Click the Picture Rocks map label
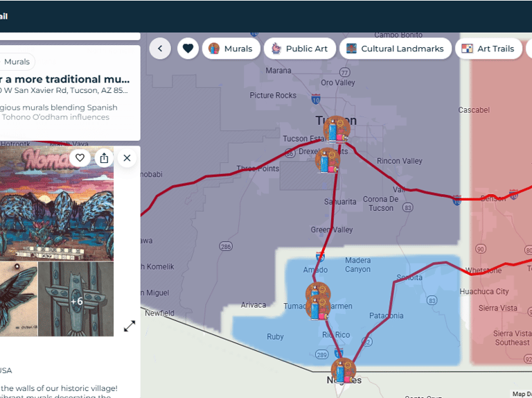The image size is (532, 398). (273, 96)
